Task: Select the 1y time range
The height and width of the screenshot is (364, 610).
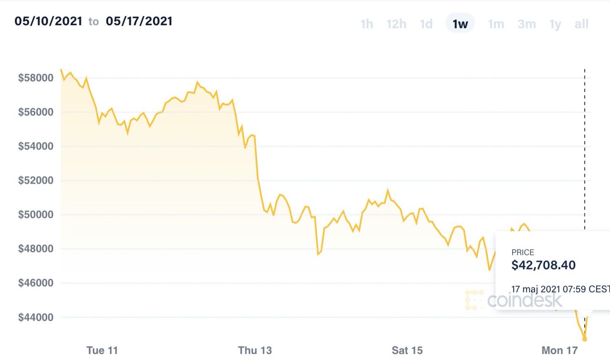Action: coord(555,24)
